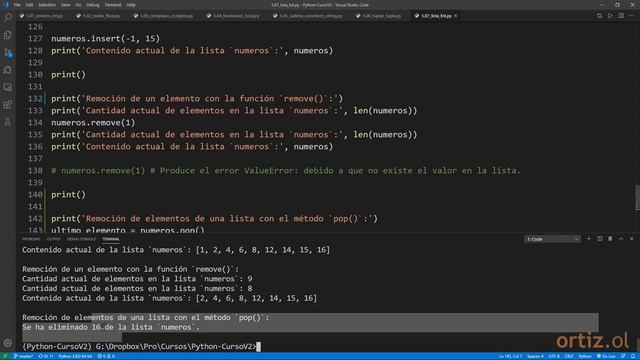
Task: Run Python file with play icon
Action: 610,16
